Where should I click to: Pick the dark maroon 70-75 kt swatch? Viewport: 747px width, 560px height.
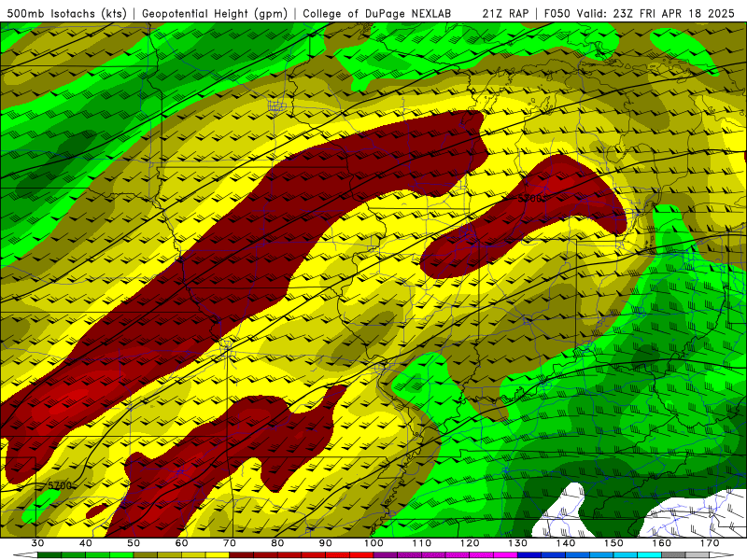click(242, 555)
